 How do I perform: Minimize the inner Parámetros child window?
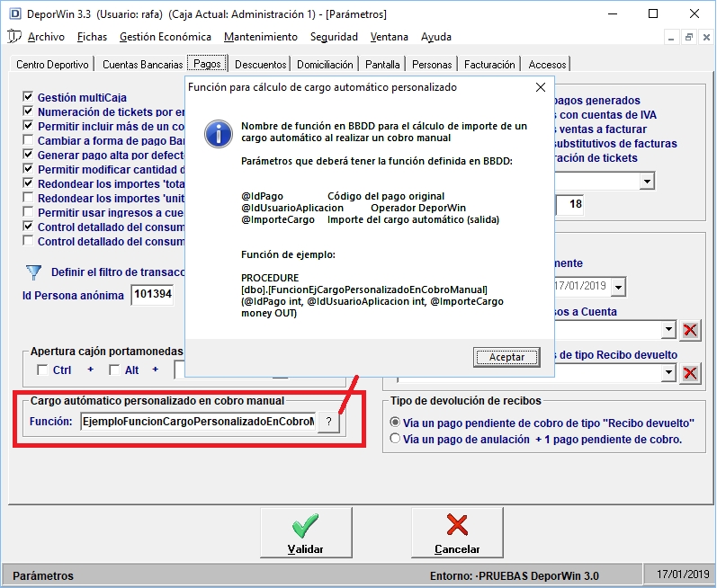tap(671, 37)
